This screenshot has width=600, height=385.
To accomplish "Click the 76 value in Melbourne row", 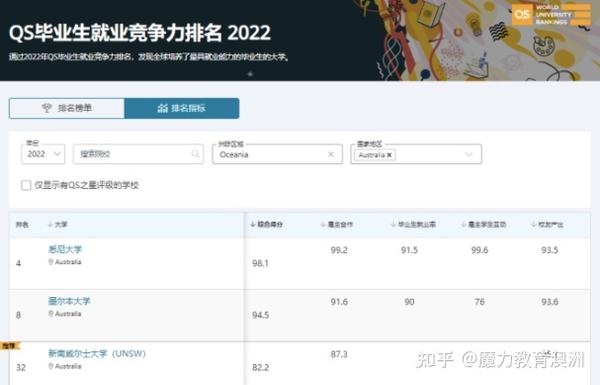I will pos(479,302).
